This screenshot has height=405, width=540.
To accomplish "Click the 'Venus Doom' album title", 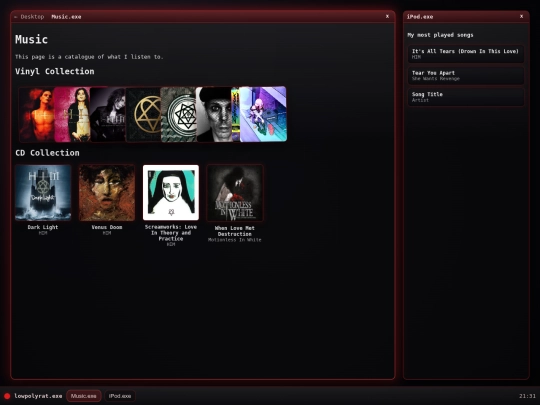I will [x=107, y=227].
